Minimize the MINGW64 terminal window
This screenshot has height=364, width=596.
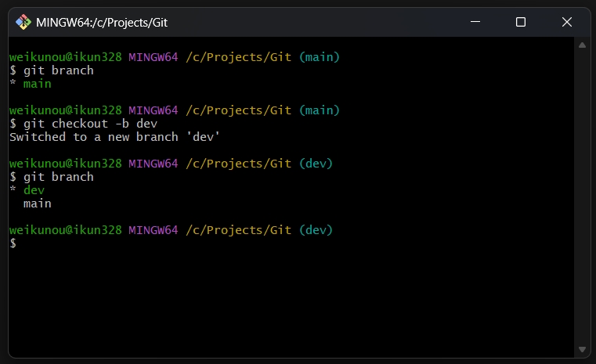(475, 22)
